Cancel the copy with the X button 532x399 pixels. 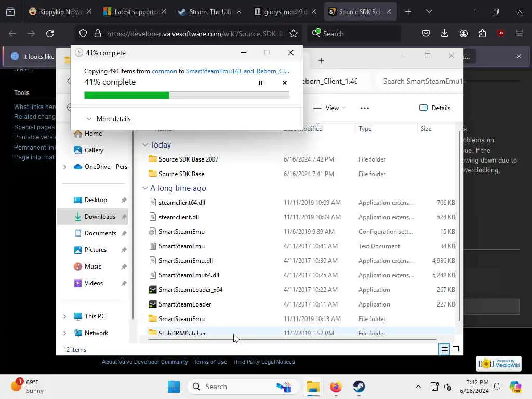coord(284,83)
